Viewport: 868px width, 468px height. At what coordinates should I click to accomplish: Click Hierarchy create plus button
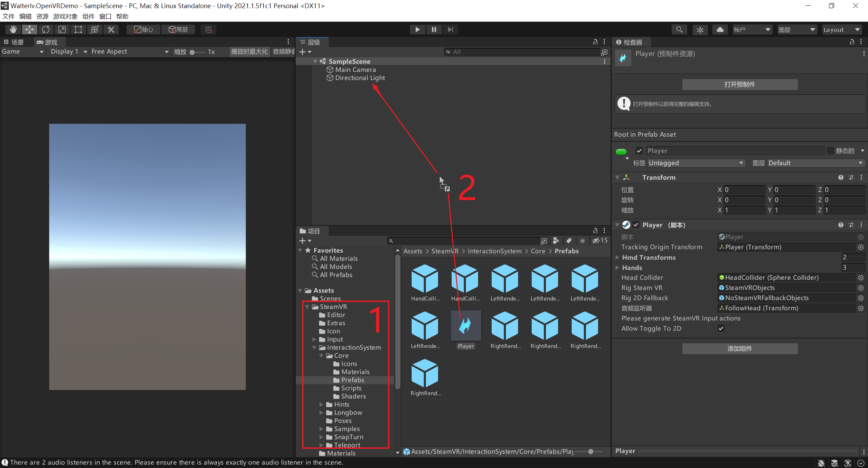305,52
